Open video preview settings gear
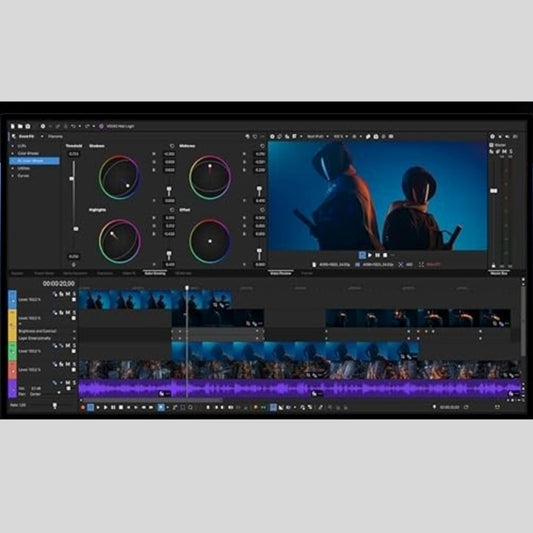This screenshot has height=533, width=533. 272,136
